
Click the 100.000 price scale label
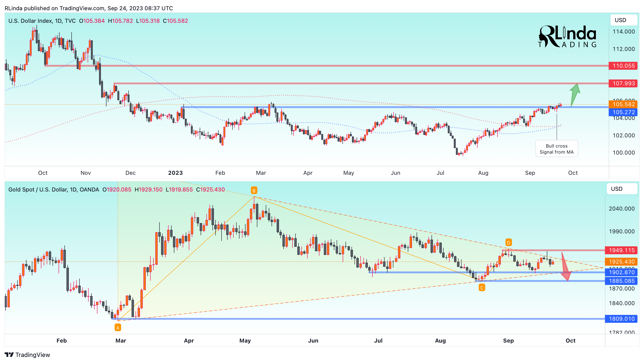coord(624,153)
